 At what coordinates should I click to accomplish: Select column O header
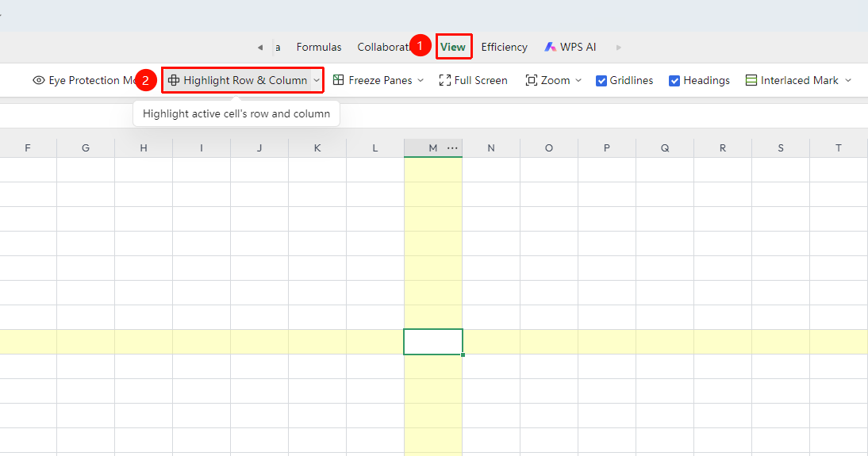point(548,148)
